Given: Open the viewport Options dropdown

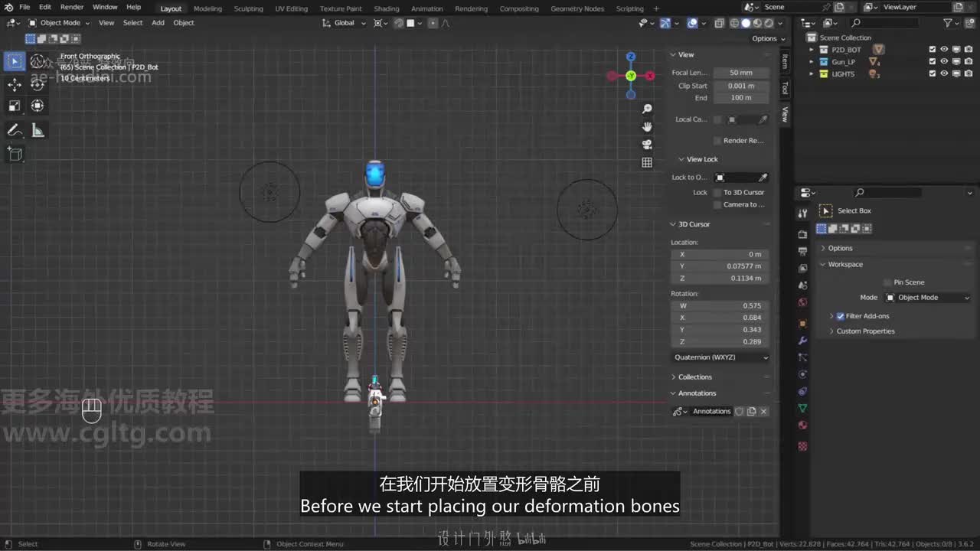Looking at the screenshot, I should (768, 39).
